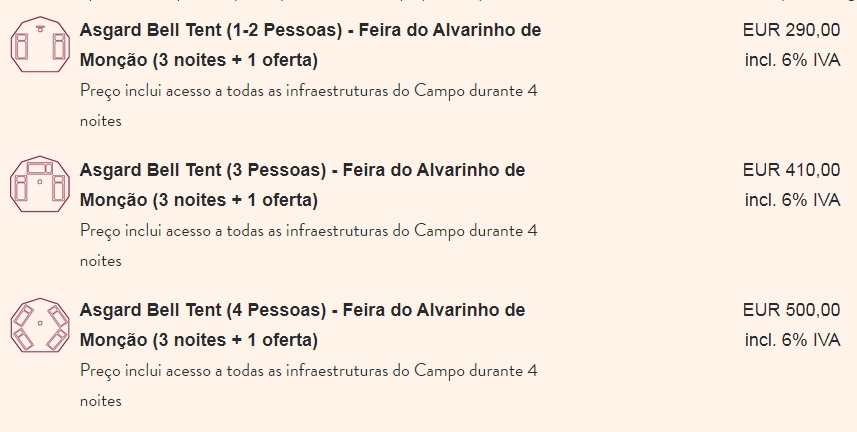Click the 6% IVA note under EUR 290,00
The width and height of the screenshot is (857, 432).
(x=793, y=60)
